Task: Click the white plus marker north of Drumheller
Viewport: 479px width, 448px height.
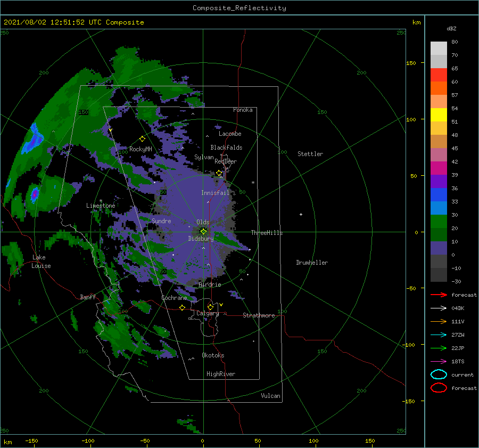Action: pos(301,214)
